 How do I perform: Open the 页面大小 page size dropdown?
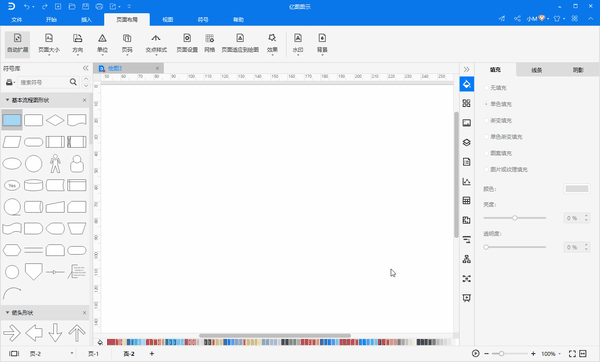point(49,44)
